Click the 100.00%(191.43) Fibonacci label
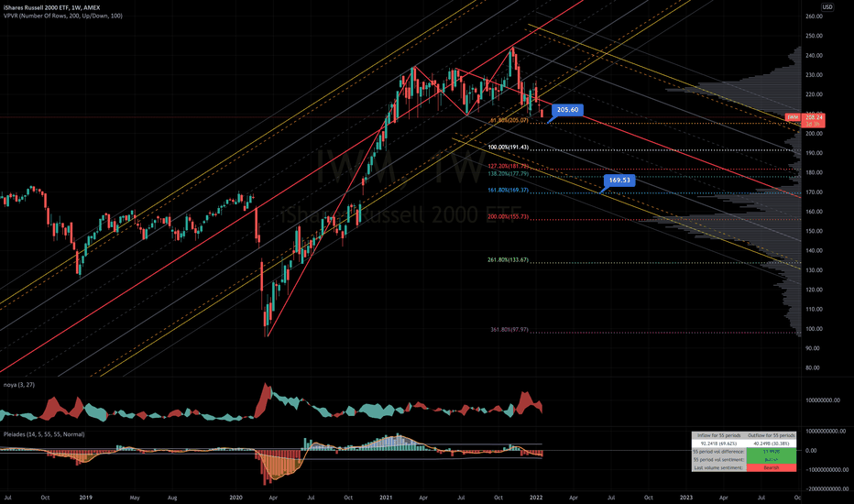 509,148
